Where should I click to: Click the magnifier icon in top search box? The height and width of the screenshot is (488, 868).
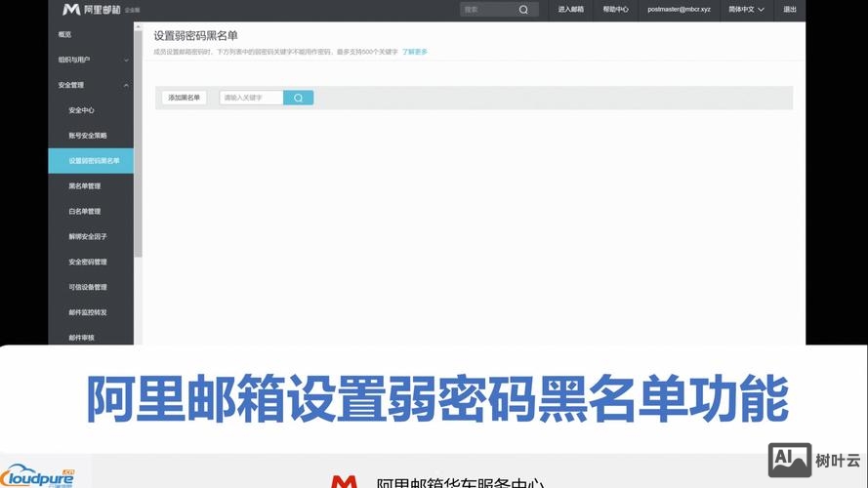pos(523,10)
